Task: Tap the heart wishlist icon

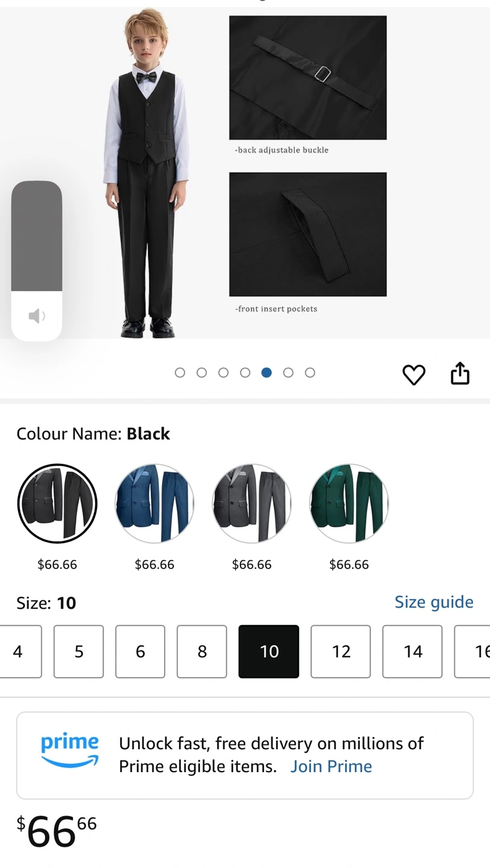Action: 413,374
